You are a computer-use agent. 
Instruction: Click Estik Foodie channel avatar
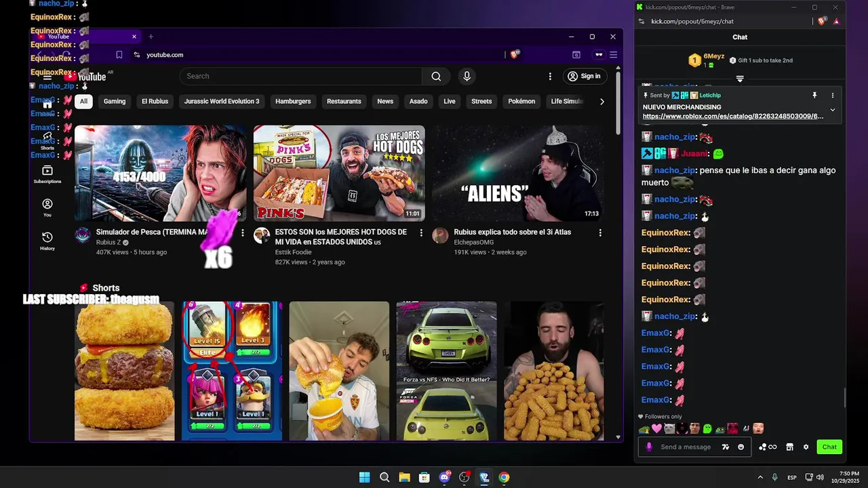point(262,235)
